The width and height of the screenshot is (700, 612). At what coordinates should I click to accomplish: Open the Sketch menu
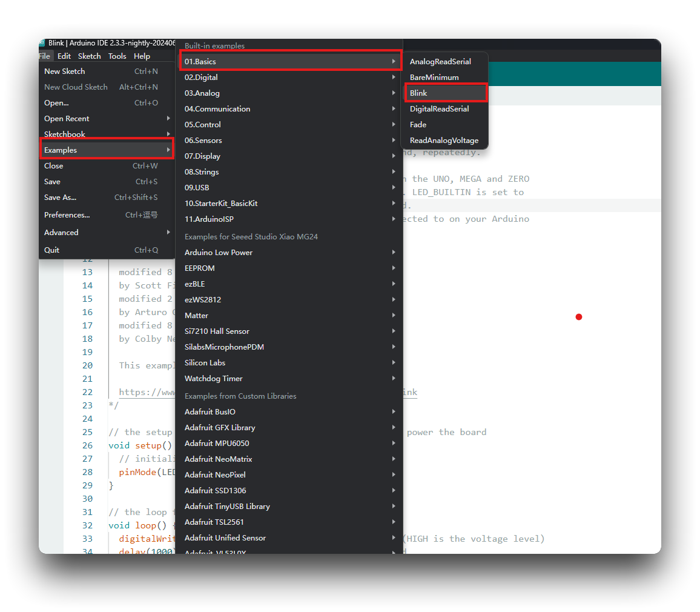coord(89,56)
